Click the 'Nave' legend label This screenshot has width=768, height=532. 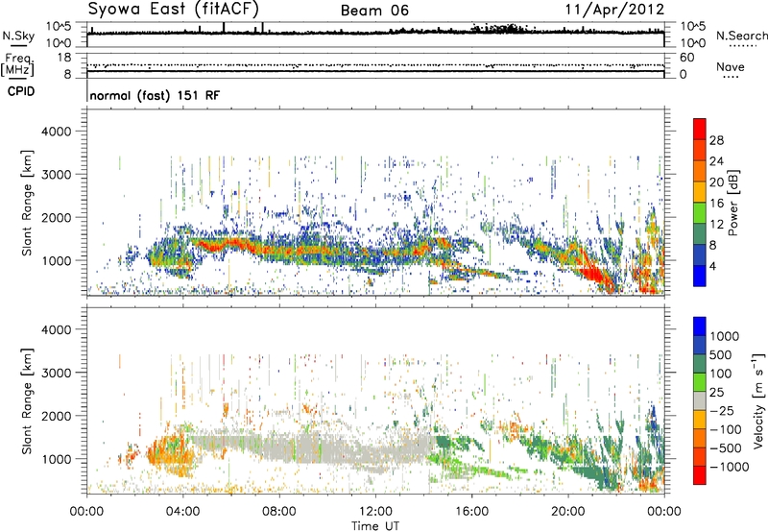point(731,67)
